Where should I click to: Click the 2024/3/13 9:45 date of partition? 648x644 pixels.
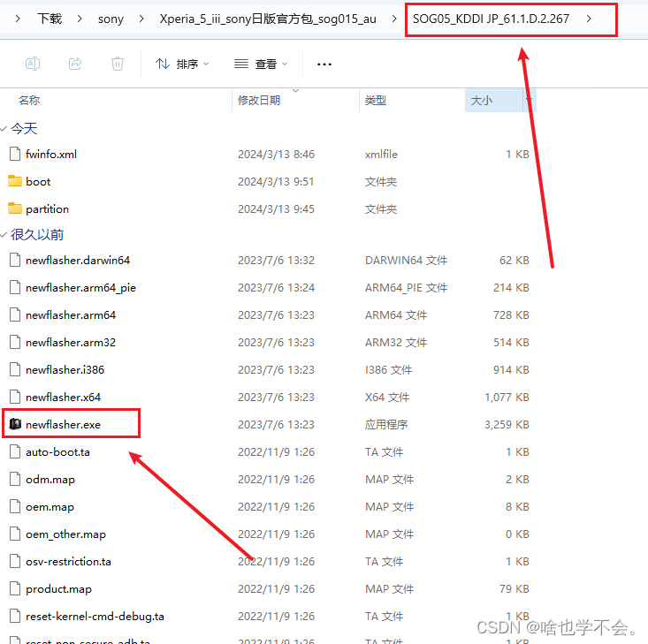pos(276,209)
